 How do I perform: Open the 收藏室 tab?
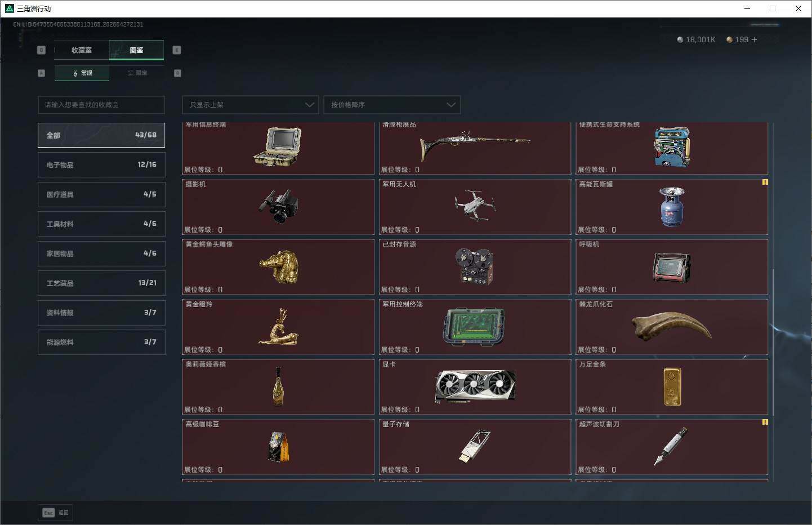pyautogui.click(x=82, y=50)
